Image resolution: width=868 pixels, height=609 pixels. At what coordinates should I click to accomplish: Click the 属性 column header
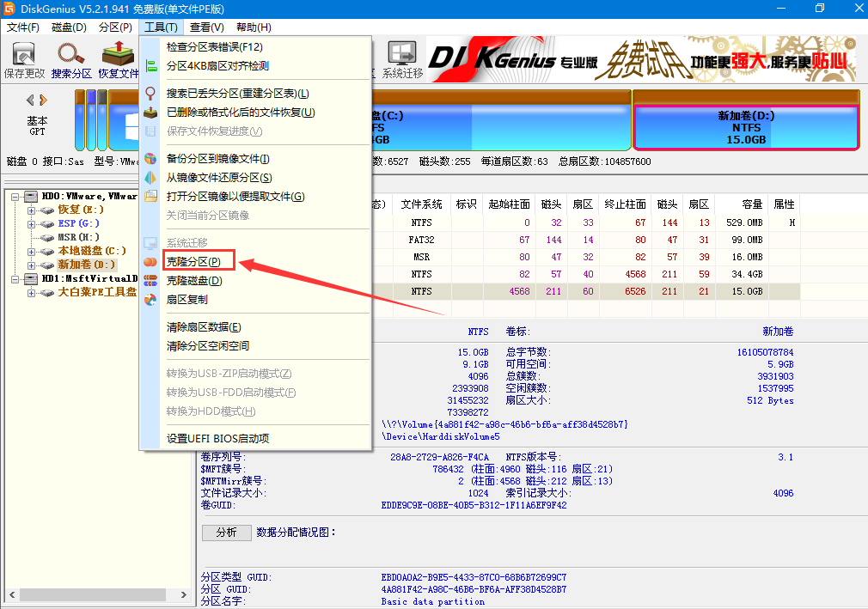click(784, 204)
